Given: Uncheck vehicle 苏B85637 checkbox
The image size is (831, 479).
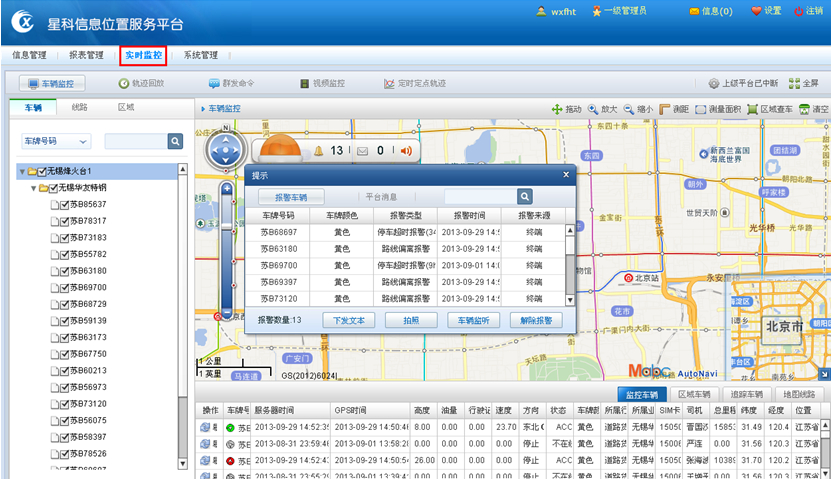Looking at the screenshot, I should point(63,204).
